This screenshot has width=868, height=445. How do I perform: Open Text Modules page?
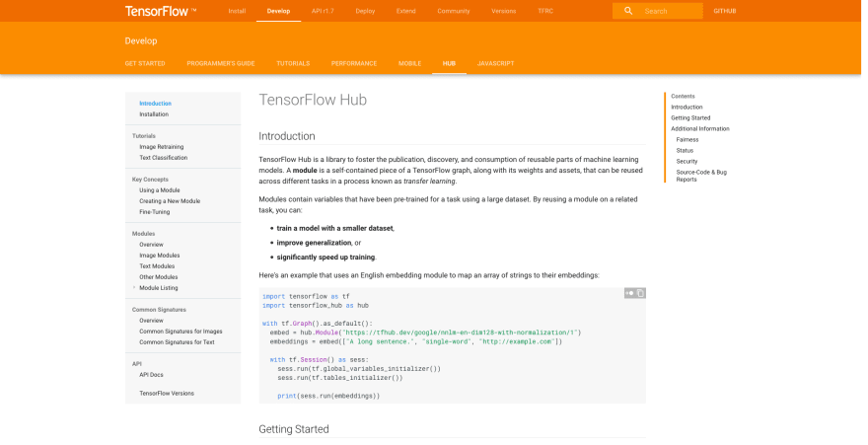click(x=157, y=266)
